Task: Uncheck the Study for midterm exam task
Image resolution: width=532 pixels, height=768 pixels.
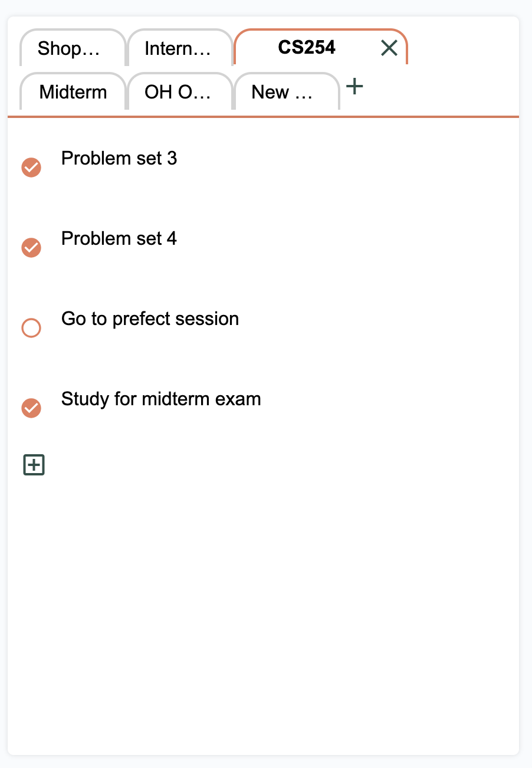Action: coord(31,408)
